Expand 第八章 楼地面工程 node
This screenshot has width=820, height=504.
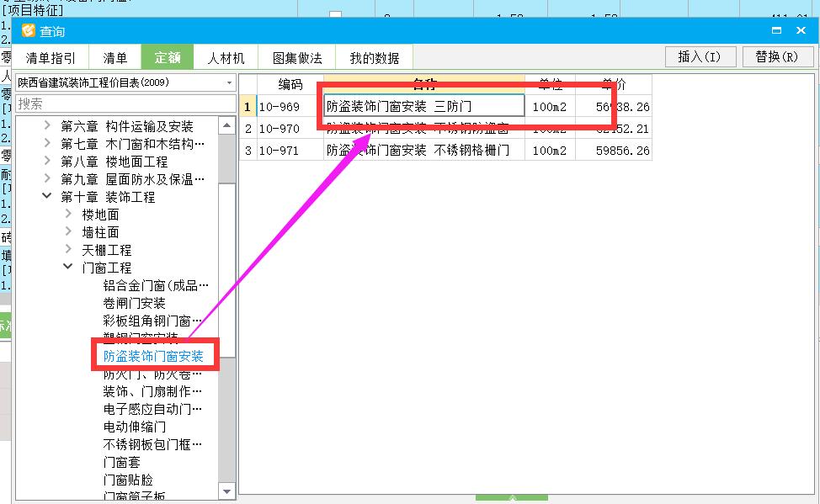pyautogui.click(x=47, y=161)
